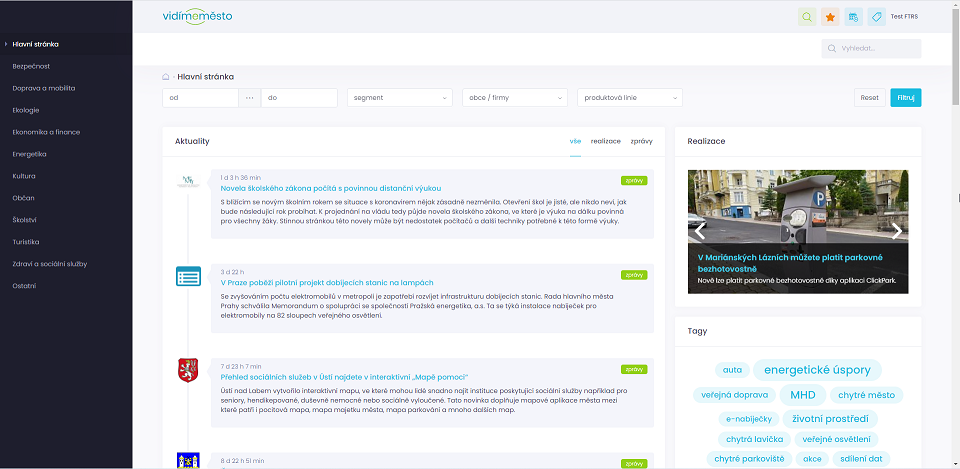Open the calendar icon in header
The width and height of the screenshot is (960, 469).
coord(853,17)
